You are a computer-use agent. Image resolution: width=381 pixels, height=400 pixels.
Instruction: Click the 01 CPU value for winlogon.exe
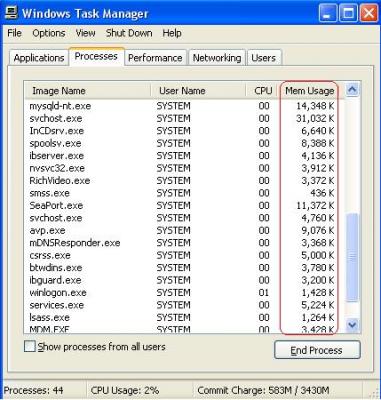click(264, 293)
